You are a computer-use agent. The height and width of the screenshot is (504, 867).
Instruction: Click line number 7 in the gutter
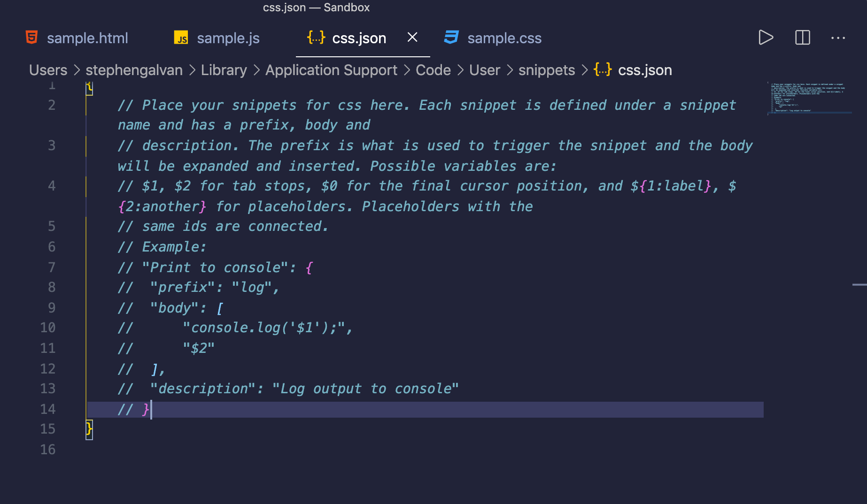tap(51, 267)
